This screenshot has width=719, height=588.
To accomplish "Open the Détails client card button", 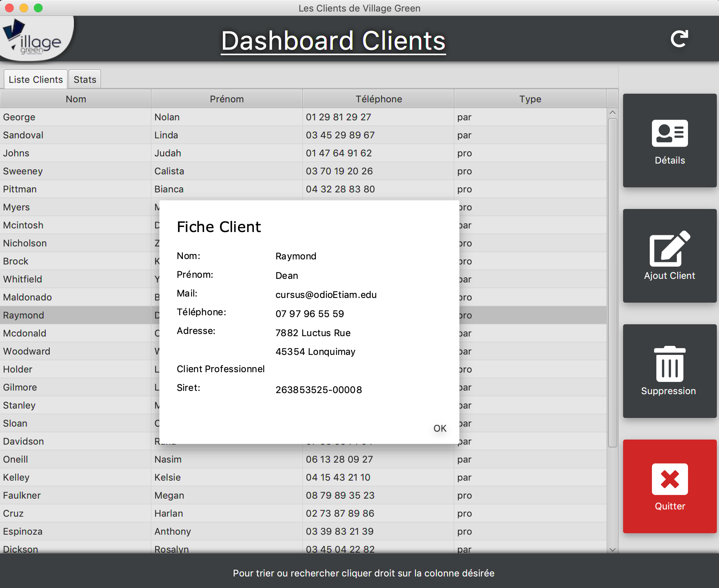I will pos(670,141).
